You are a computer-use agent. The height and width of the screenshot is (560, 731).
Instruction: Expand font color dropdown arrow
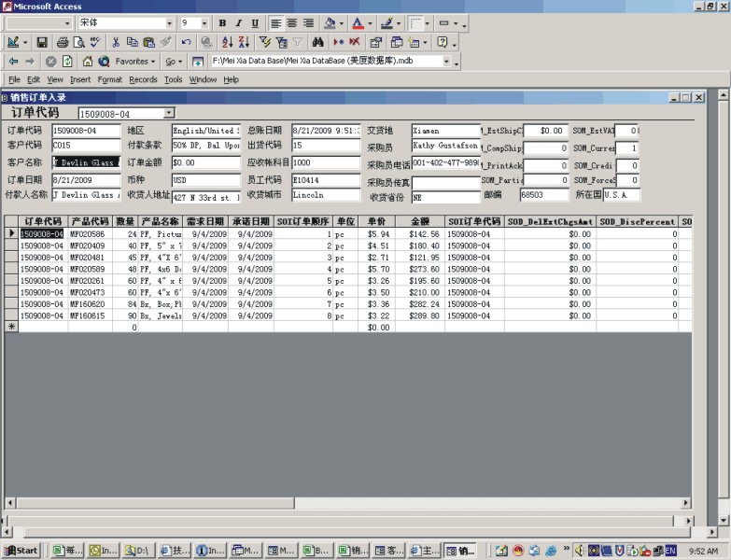(x=370, y=23)
